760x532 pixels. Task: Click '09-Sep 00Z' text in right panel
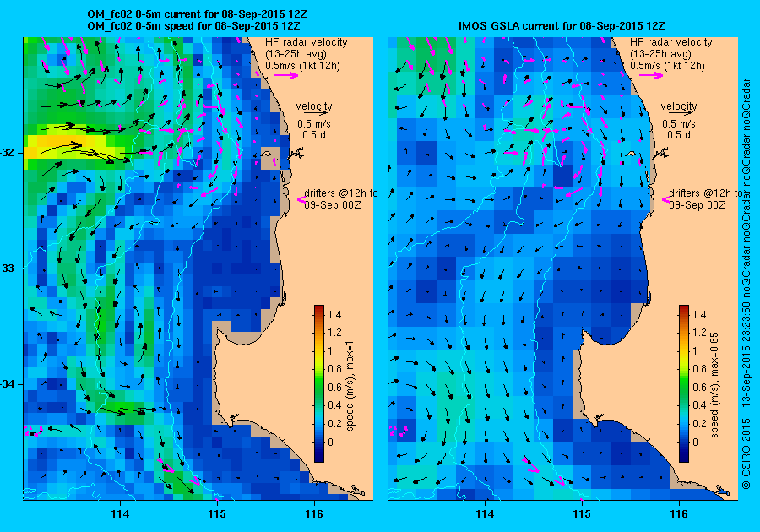pos(698,205)
